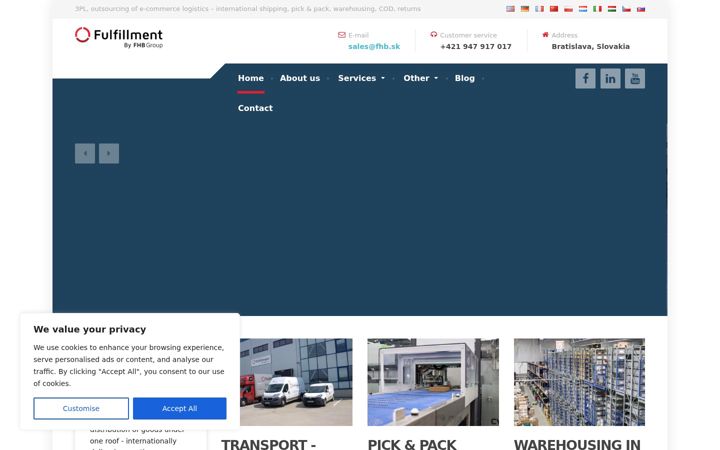Click the Fulfillment by FHB Group logo
720x450 pixels.
click(x=119, y=37)
